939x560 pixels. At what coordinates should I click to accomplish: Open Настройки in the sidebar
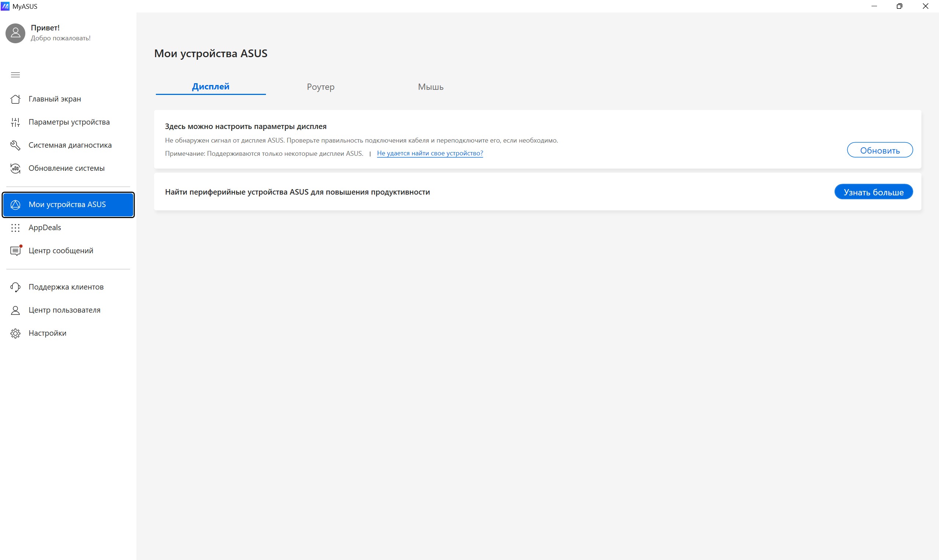(x=68, y=333)
